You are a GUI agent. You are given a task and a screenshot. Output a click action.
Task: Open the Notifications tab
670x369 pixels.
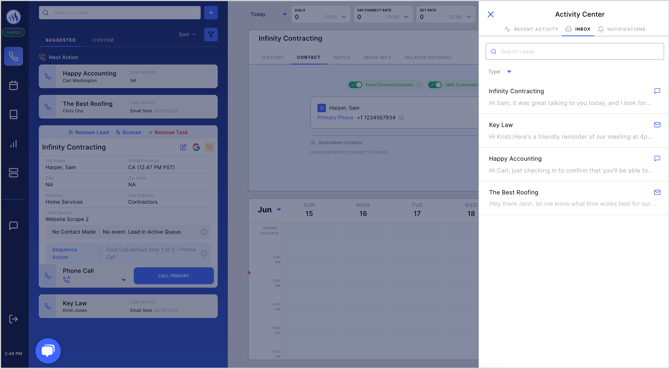click(x=622, y=29)
